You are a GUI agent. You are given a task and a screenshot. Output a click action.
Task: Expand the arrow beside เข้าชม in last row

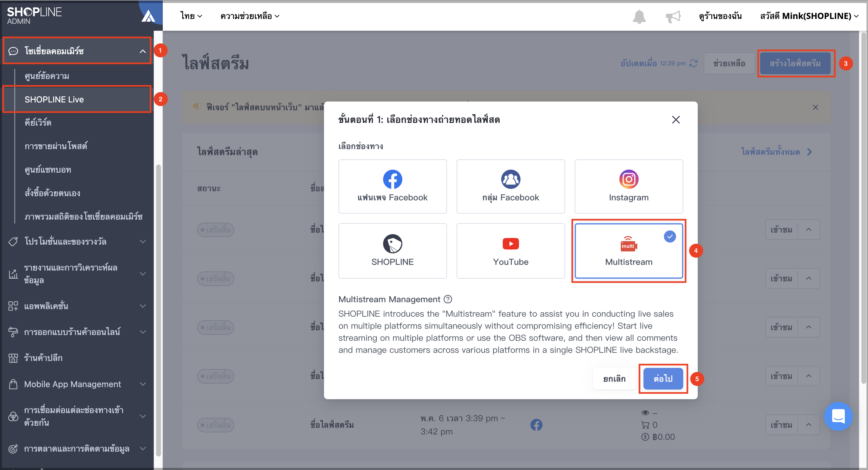pyautogui.click(x=809, y=425)
